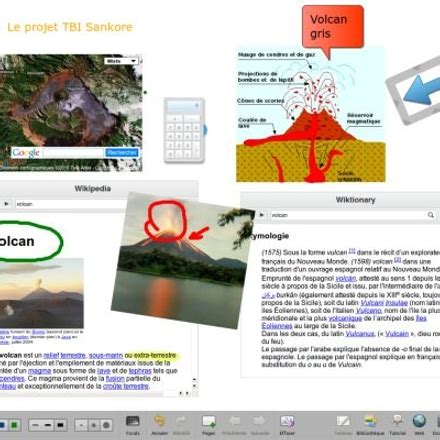Open the Web globe icon
Screen dimensions: 440x440
[419, 421]
